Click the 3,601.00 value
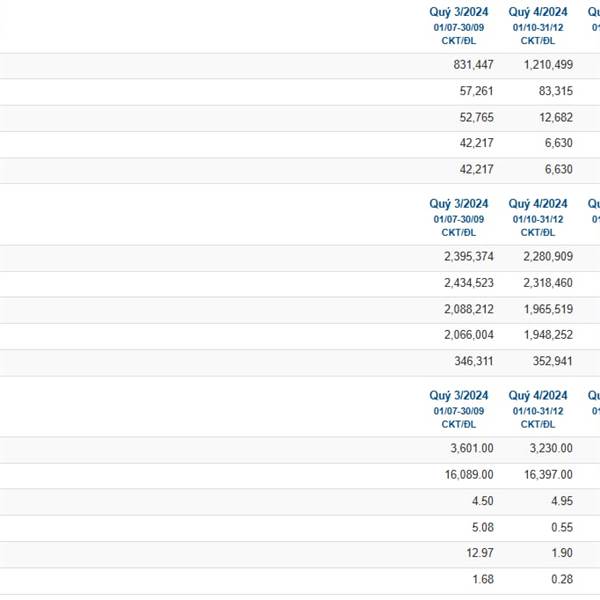600x600 pixels. 472,448
